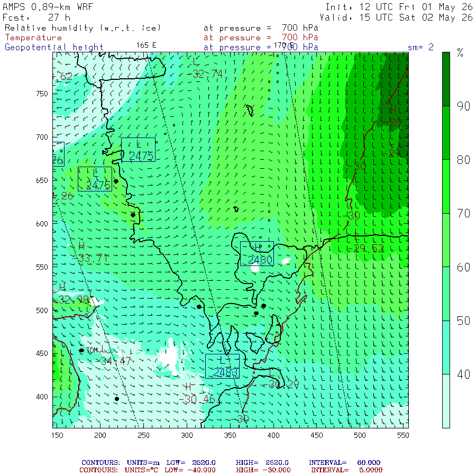Click the 350 x-axis tick label

(x=230, y=435)
